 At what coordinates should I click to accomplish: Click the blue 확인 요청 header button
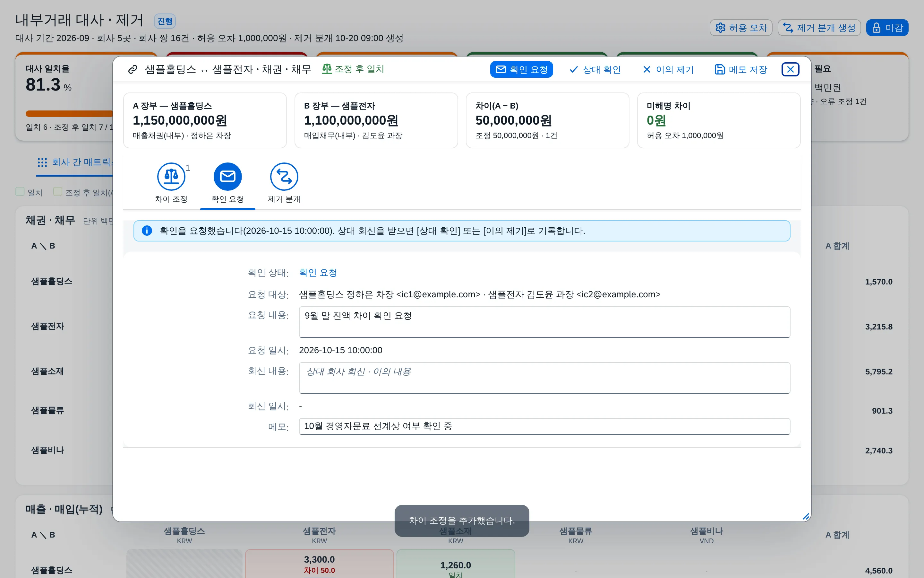click(521, 69)
